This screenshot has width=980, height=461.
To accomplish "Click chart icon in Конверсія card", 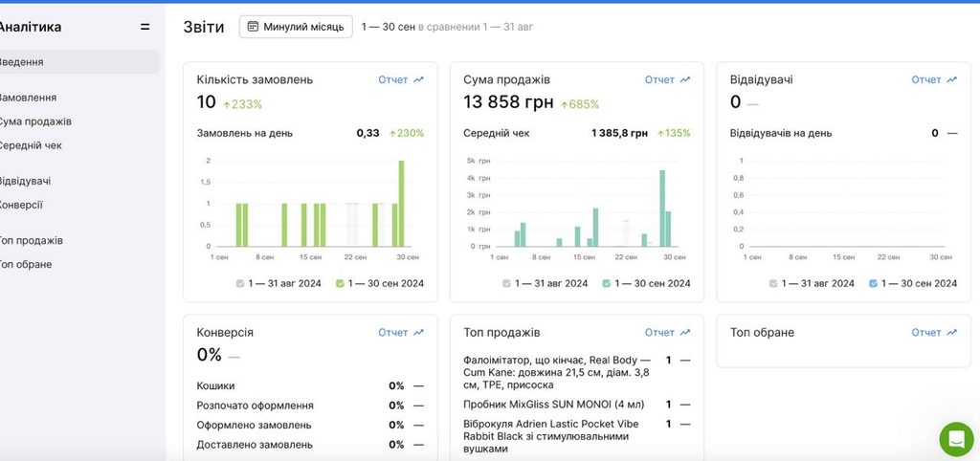I will click(419, 332).
